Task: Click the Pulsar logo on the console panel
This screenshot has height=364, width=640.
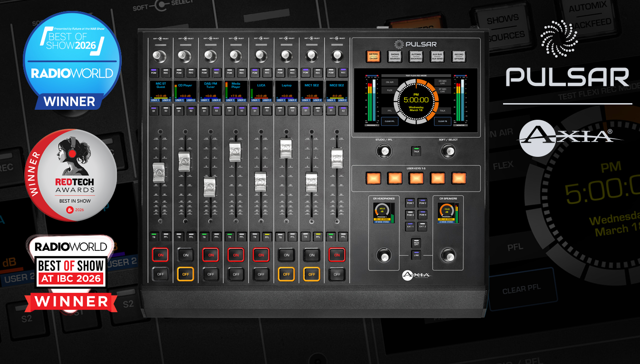Action: (x=415, y=44)
